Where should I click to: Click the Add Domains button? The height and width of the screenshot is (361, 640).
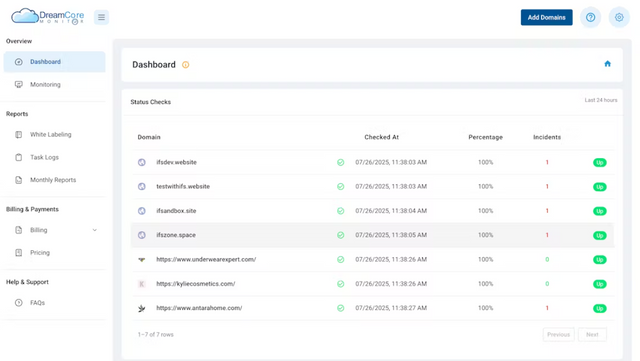point(546,17)
